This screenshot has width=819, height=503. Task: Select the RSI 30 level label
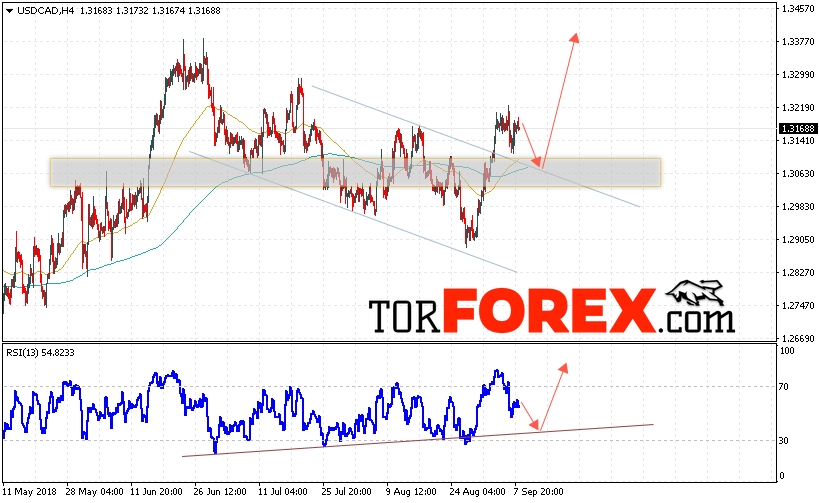click(783, 441)
